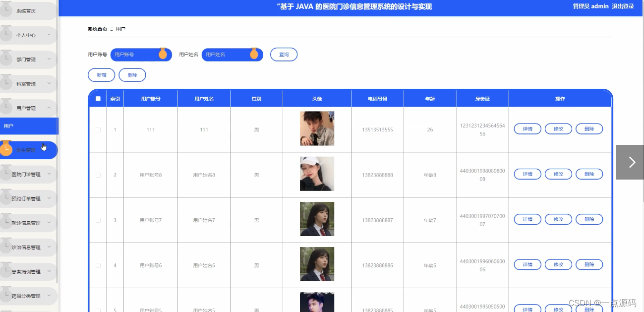Image resolution: width=644 pixels, height=312 pixels.
Task: Click the 年龄 column header
Action: [430, 99]
